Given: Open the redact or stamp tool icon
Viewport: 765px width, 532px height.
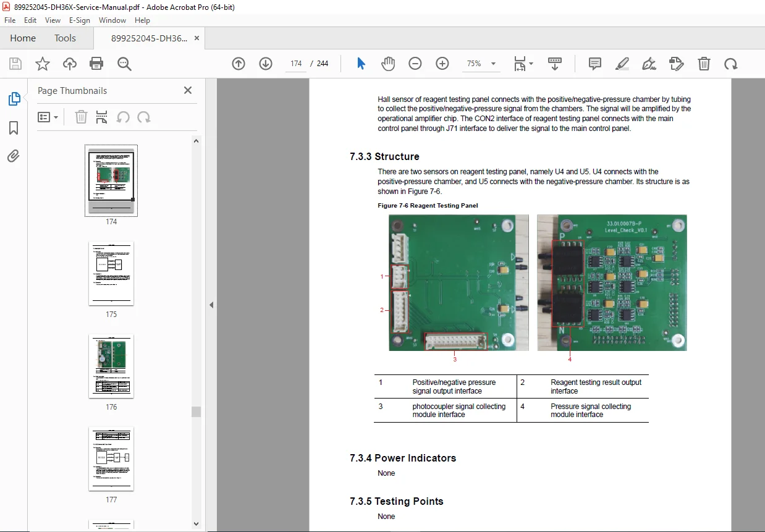Looking at the screenshot, I should coord(677,64).
